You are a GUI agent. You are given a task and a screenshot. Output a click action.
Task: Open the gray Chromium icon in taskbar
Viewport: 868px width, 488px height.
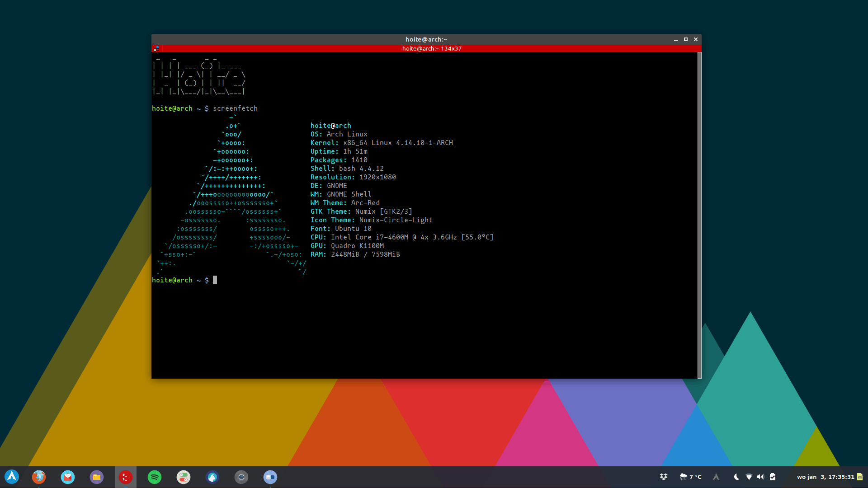click(241, 477)
